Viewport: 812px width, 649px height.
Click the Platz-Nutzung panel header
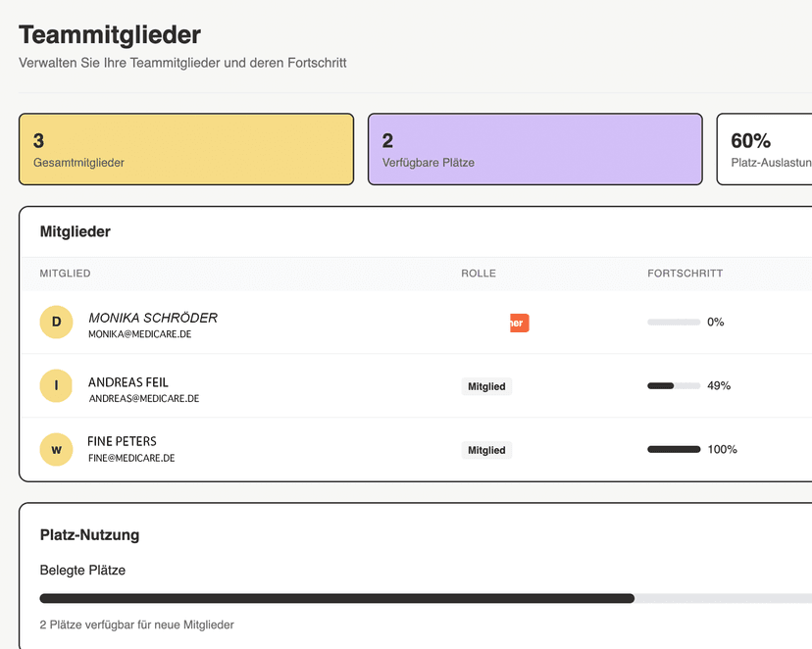click(x=88, y=535)
